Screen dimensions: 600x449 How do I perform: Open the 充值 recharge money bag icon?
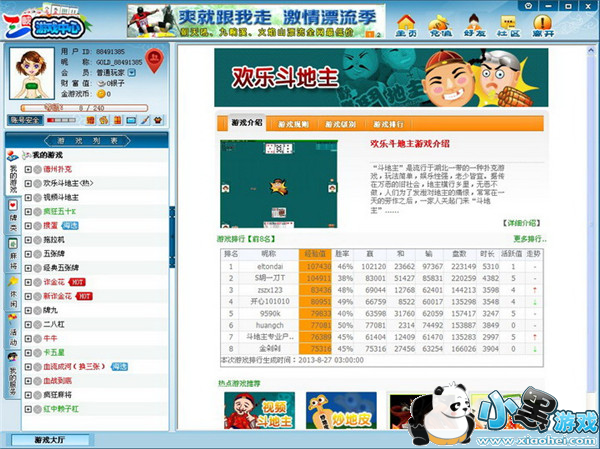point(440,26)
